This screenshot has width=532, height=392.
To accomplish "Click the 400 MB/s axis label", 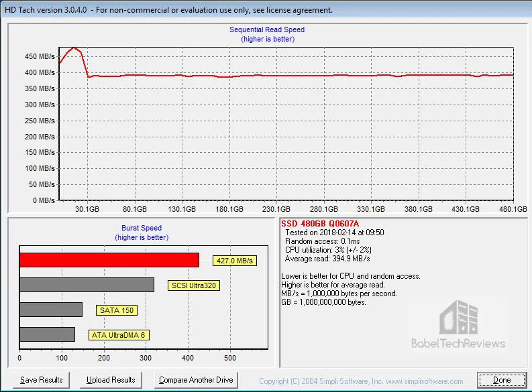I will 40,72.
